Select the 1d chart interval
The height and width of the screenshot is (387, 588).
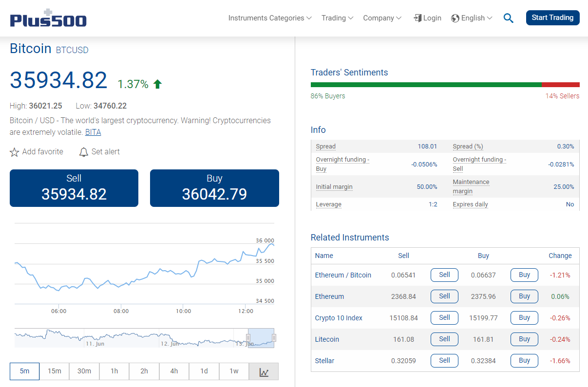[204, 371]
